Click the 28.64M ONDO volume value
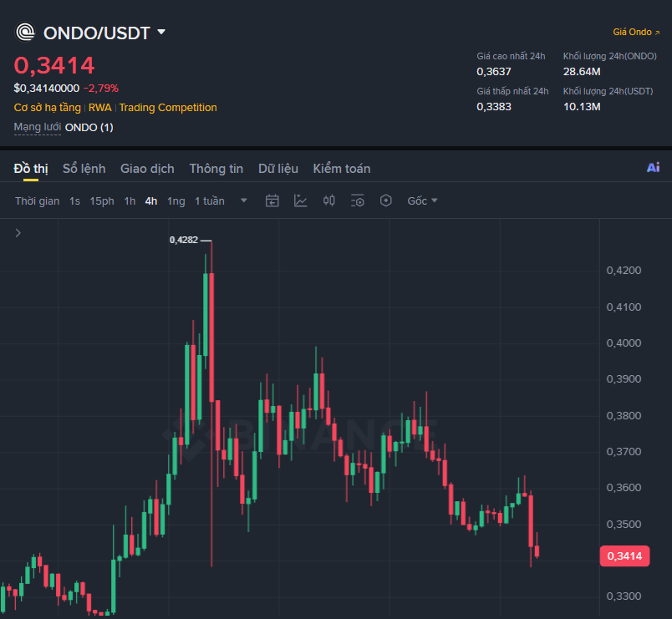Screen dimensions: 672x619 click(x=582, y=72)
